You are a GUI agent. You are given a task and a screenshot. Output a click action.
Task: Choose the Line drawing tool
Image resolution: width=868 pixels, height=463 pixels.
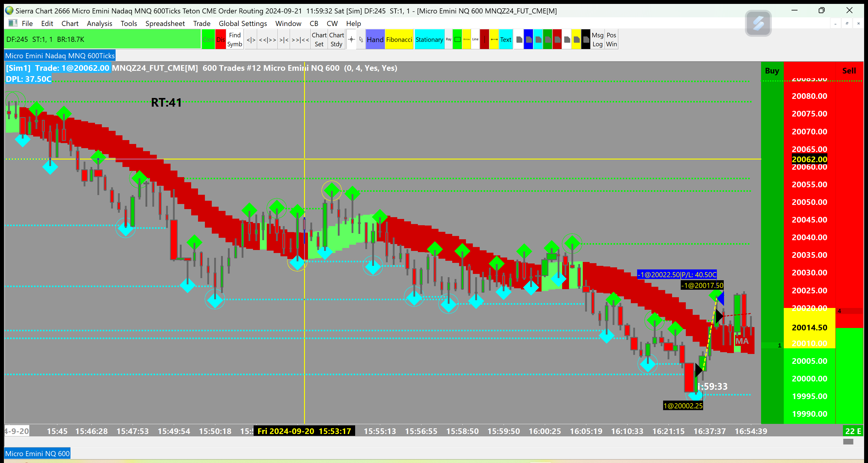(x=475, y=39)
